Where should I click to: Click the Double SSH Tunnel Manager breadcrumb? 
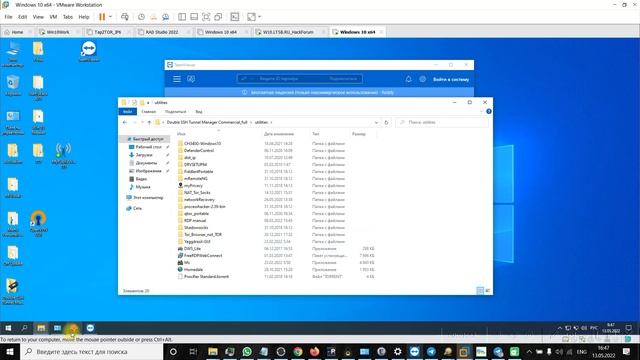(207, 122)
